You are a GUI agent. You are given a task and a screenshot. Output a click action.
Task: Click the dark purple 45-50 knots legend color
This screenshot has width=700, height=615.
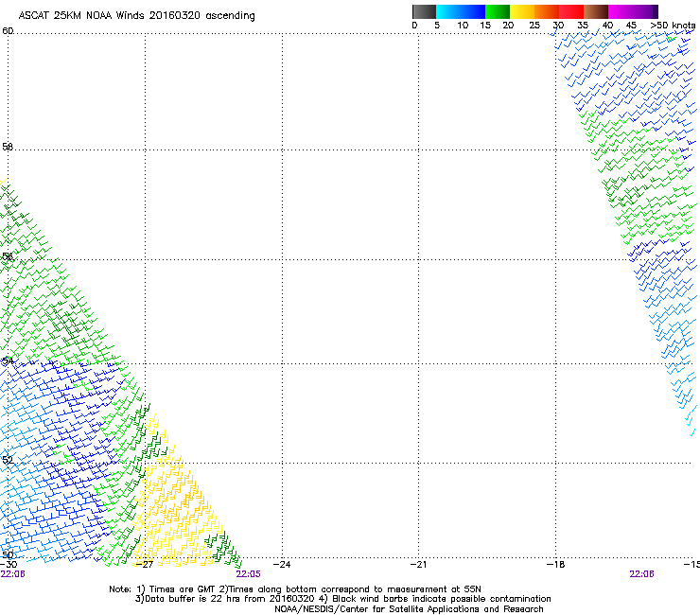645,11
